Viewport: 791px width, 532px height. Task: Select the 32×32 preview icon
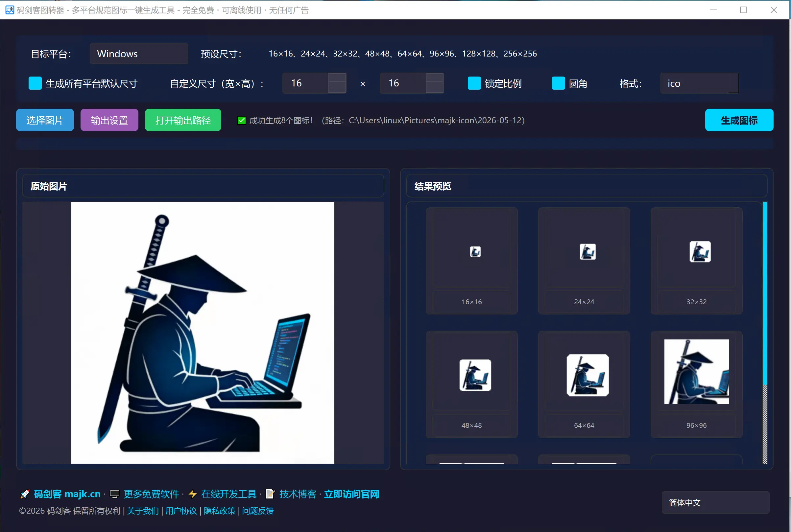point(700,252)
